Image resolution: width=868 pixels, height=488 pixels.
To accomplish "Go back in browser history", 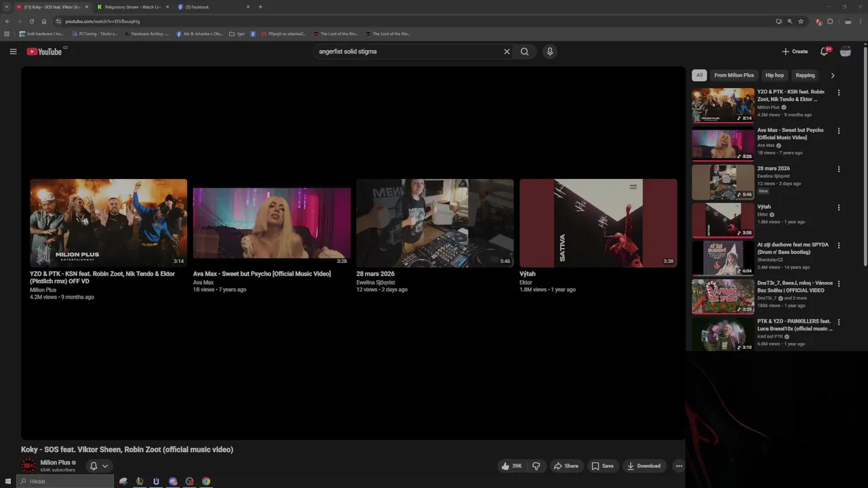I will click(7, 21).
